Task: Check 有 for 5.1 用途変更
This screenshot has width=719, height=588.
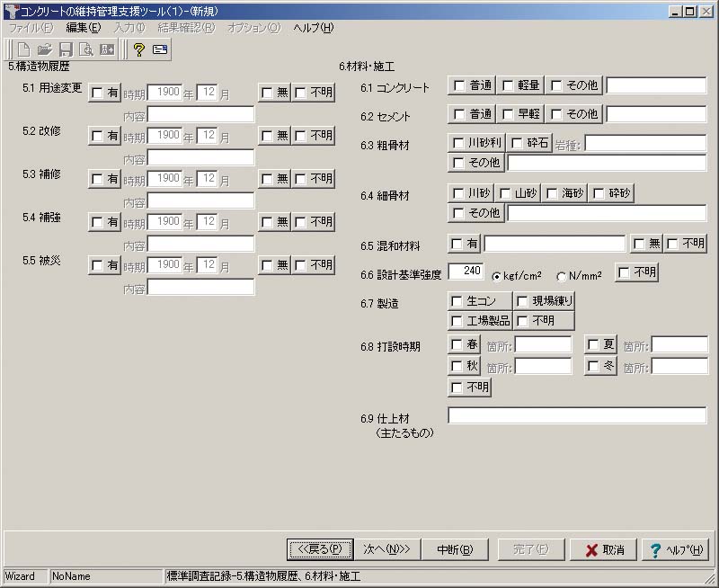Action: pos(104,93)
